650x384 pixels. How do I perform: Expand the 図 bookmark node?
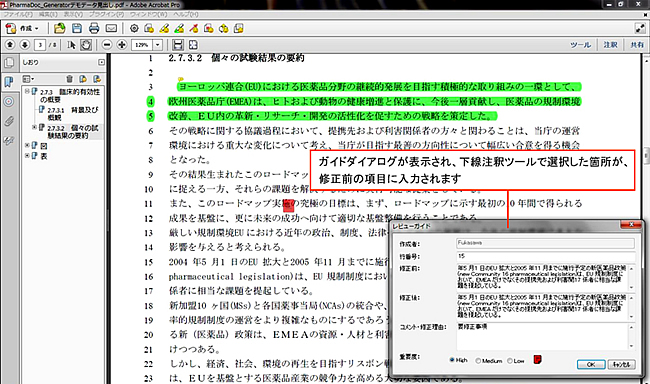pyautogui.click(x=27, y=145)
